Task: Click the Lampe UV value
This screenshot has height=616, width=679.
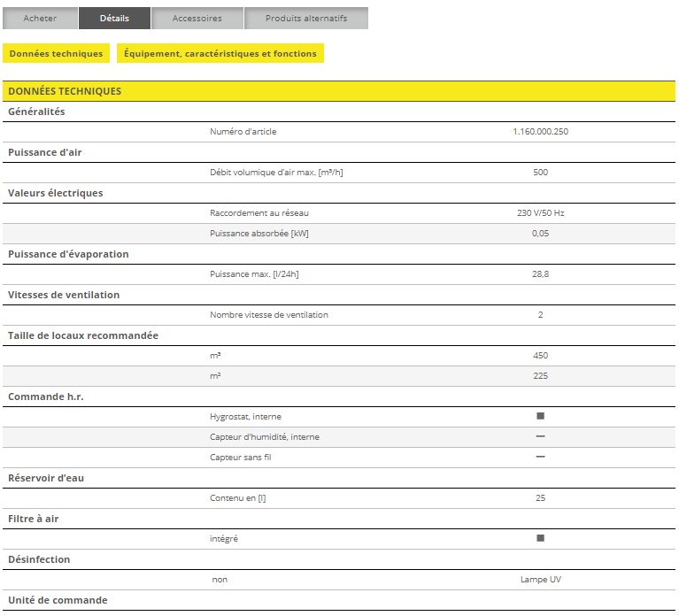Action: [x=540, y=580]
